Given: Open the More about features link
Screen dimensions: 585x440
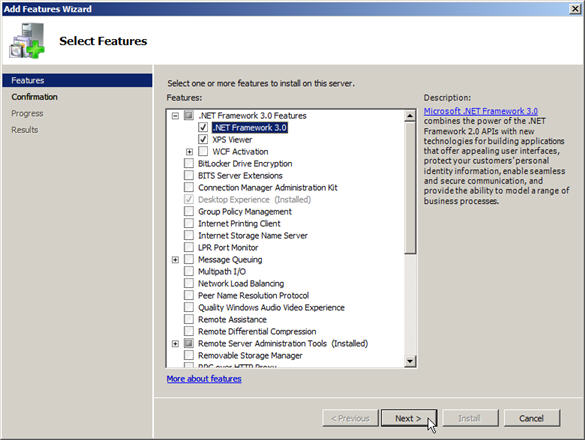Looking at the screenshot, I should pyautogui.click(x=204, y=379).
